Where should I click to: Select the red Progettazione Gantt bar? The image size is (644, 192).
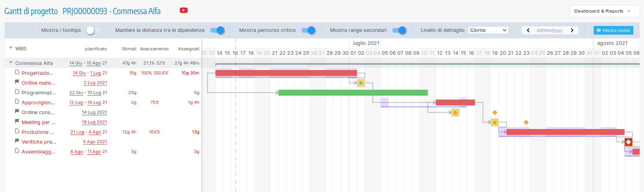pyautogui.click(x=286, y=73)
